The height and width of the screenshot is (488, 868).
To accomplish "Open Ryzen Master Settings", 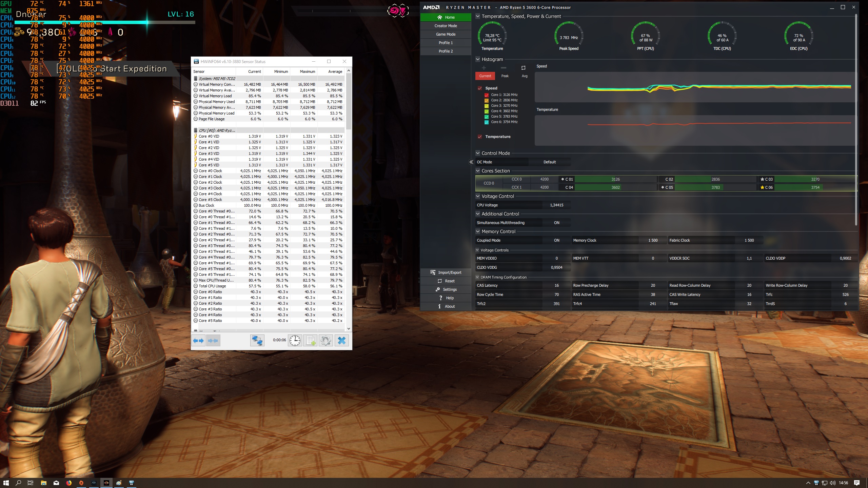I will [446, 289].
